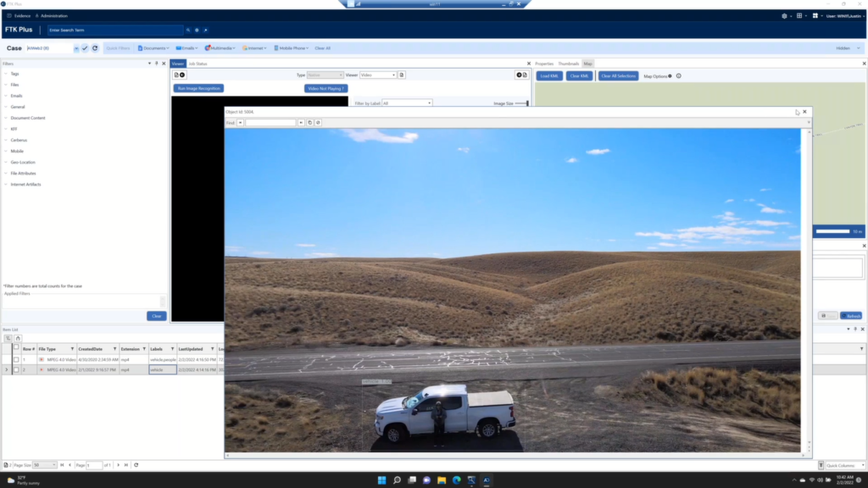The width and height of the screenshot is (868, 488).
Task: Open the grid layout icon in the top bar
Action: (x=799, y=16)
